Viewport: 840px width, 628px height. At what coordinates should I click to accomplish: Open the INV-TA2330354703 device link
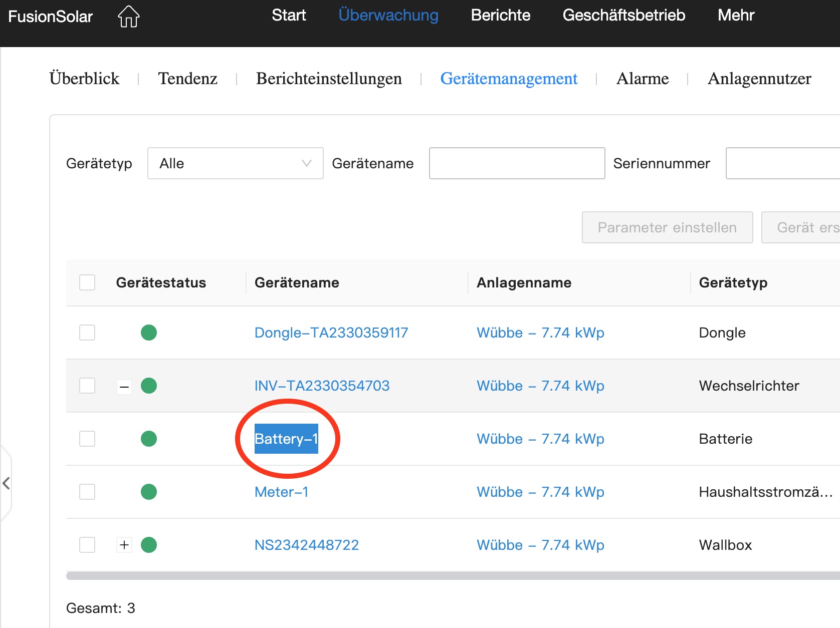tap(322, 386)
